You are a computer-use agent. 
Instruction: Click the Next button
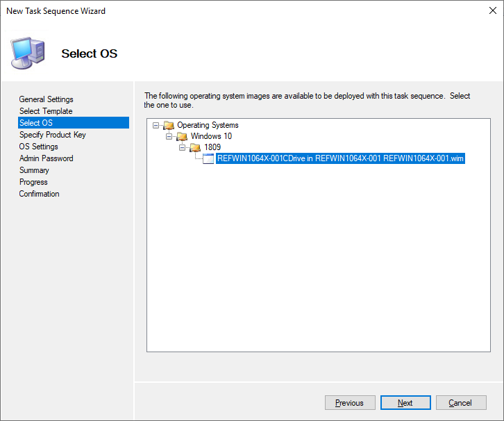point(405,403)
